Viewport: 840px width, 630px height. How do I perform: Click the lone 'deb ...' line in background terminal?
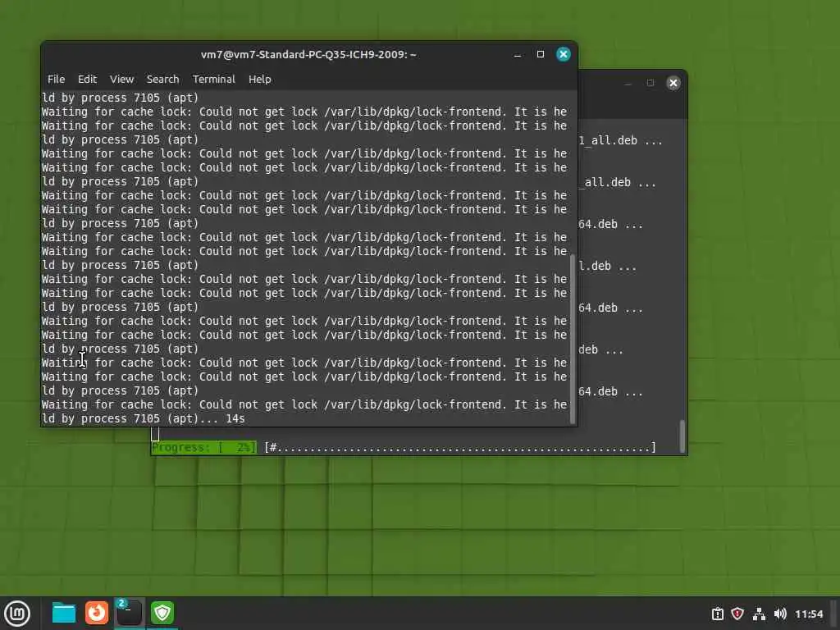[x=600, y=349]
